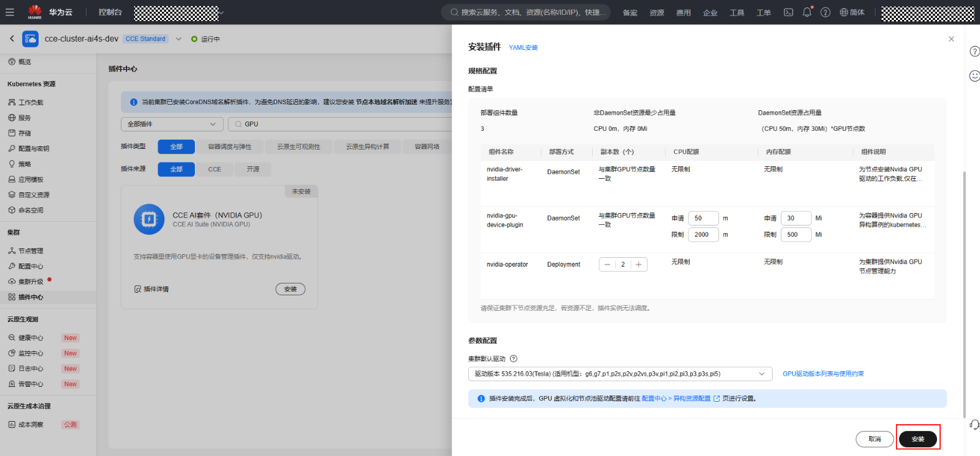Edit the CPU 限制 value 2000

pyautogui.click(x=704, y=235)
